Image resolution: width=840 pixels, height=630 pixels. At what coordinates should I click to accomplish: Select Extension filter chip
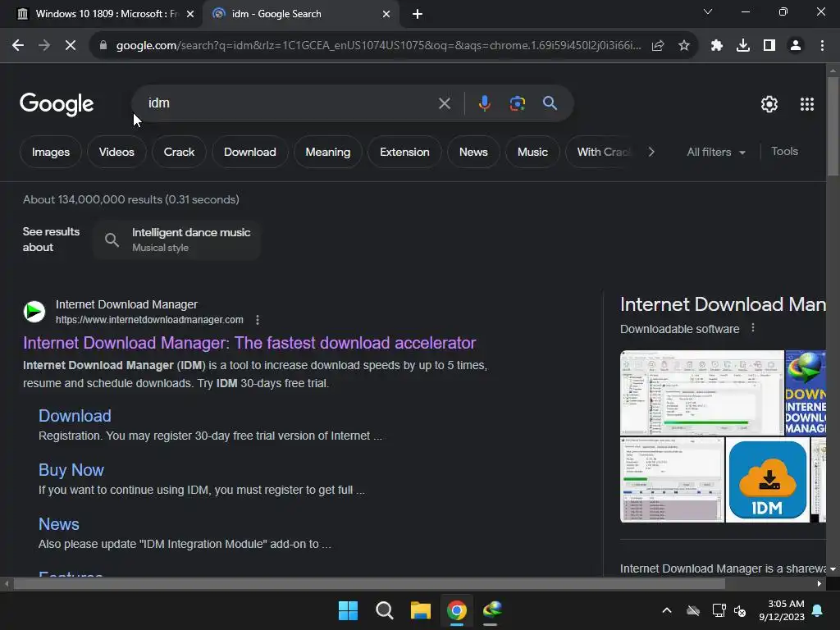point(404,152)
